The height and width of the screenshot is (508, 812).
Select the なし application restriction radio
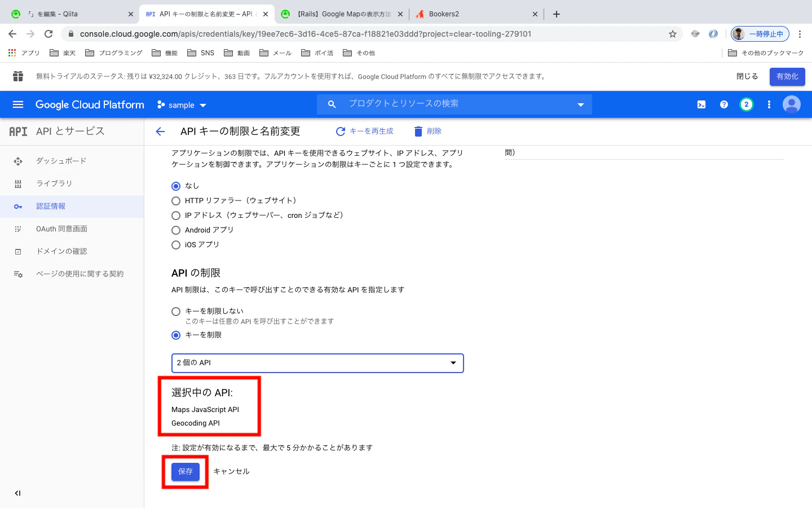pos(176,186)
